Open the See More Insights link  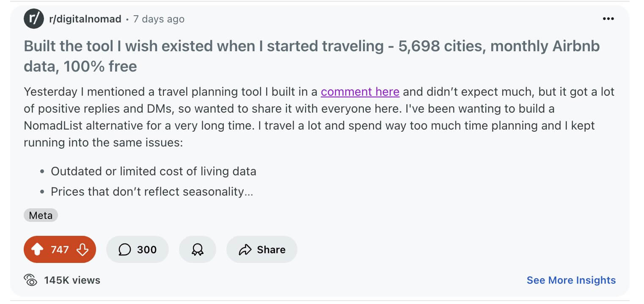[571, 280]
